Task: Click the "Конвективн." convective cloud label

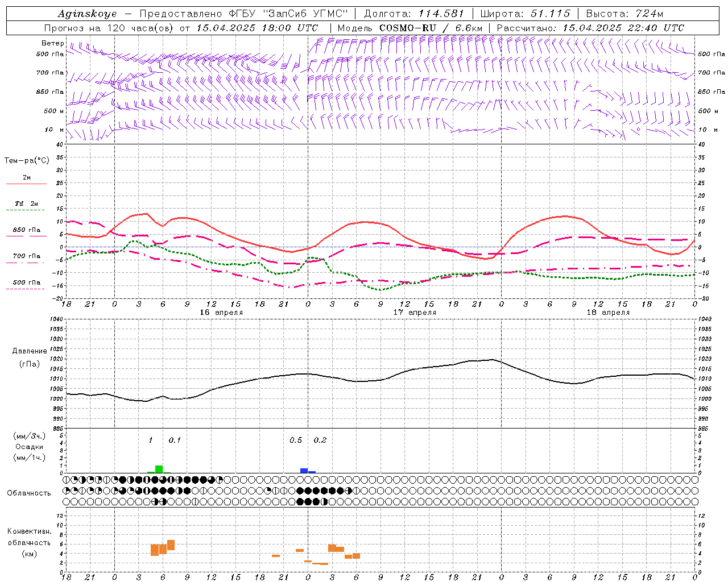Action: click(30, 531)
